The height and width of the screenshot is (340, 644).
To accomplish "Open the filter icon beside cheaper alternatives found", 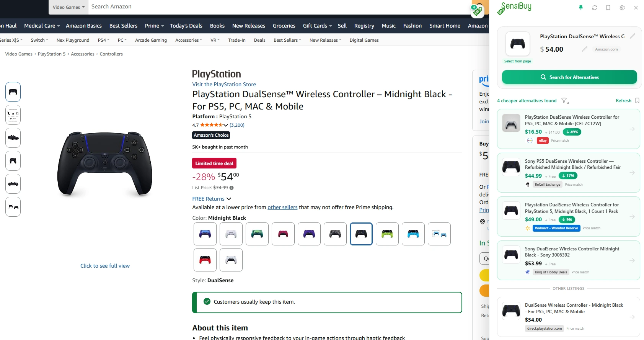I will pyautogui.click(x=565, y=101).
